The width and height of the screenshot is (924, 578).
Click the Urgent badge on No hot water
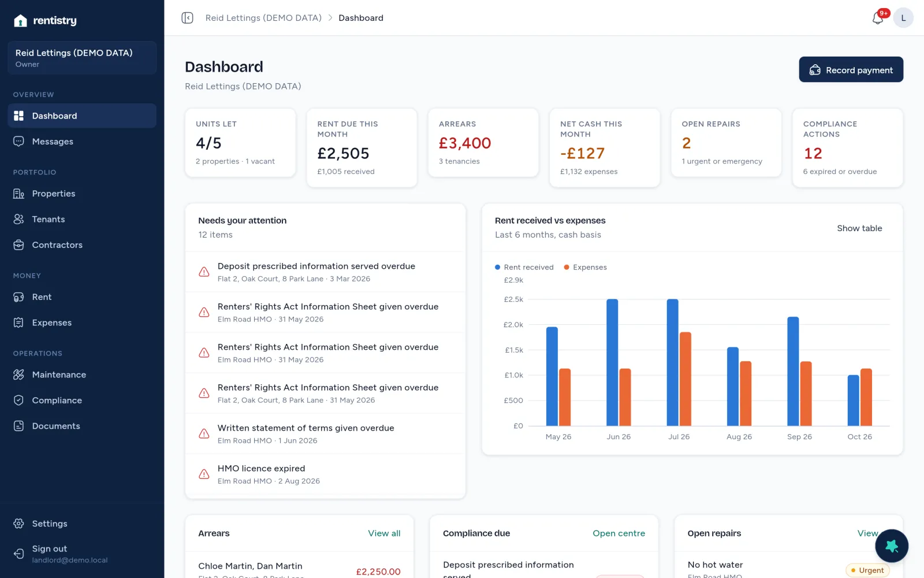coord(867,570)
